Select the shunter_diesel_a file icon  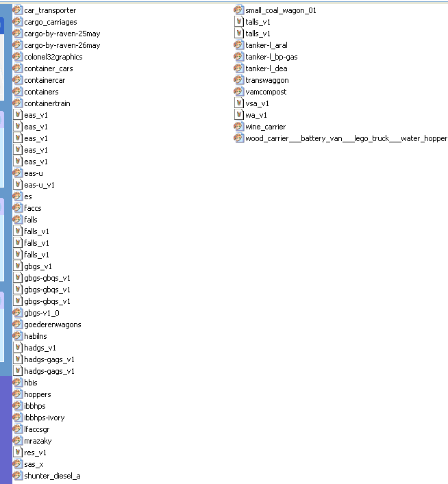(18, 476)
